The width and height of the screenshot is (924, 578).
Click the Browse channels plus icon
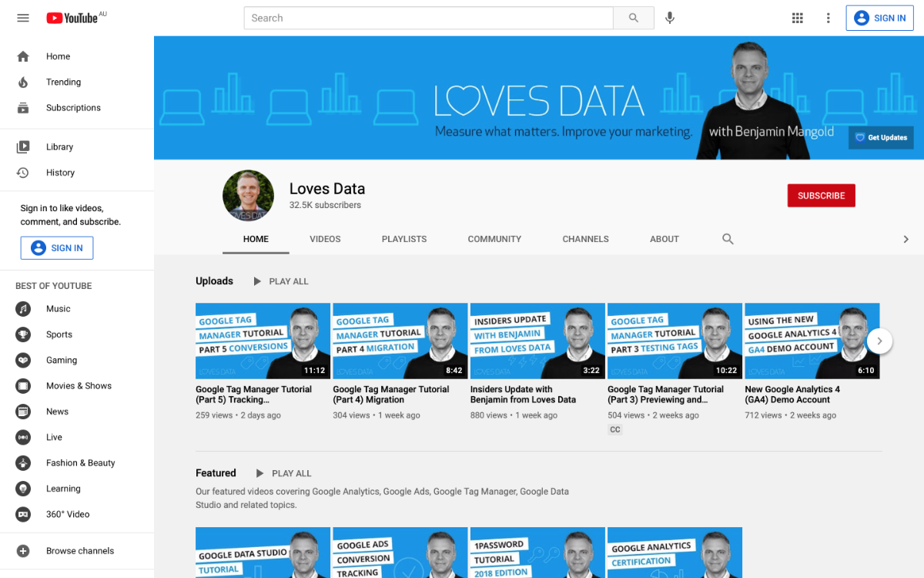(23, 551)
